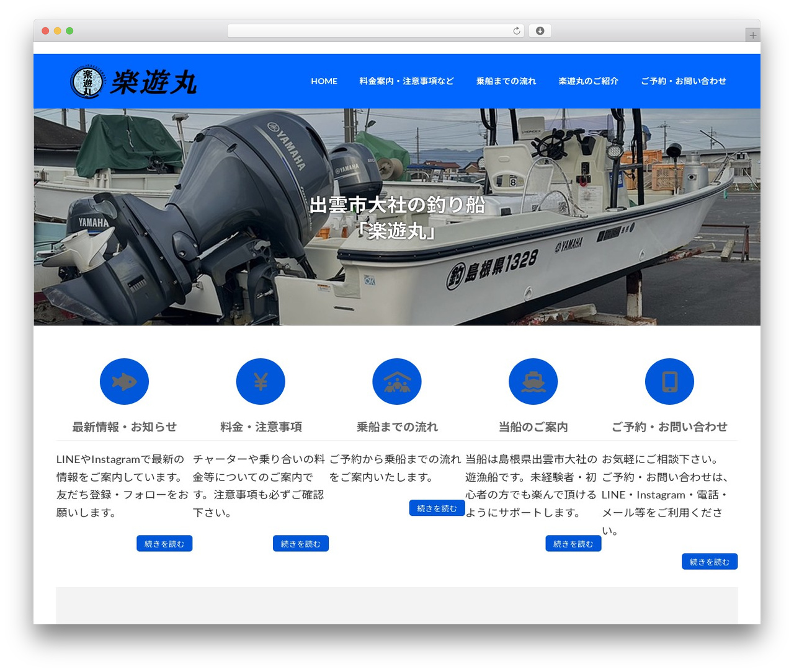
Task: Click 続きを読む under 料金・注意事項
Action: pos(301,544)
